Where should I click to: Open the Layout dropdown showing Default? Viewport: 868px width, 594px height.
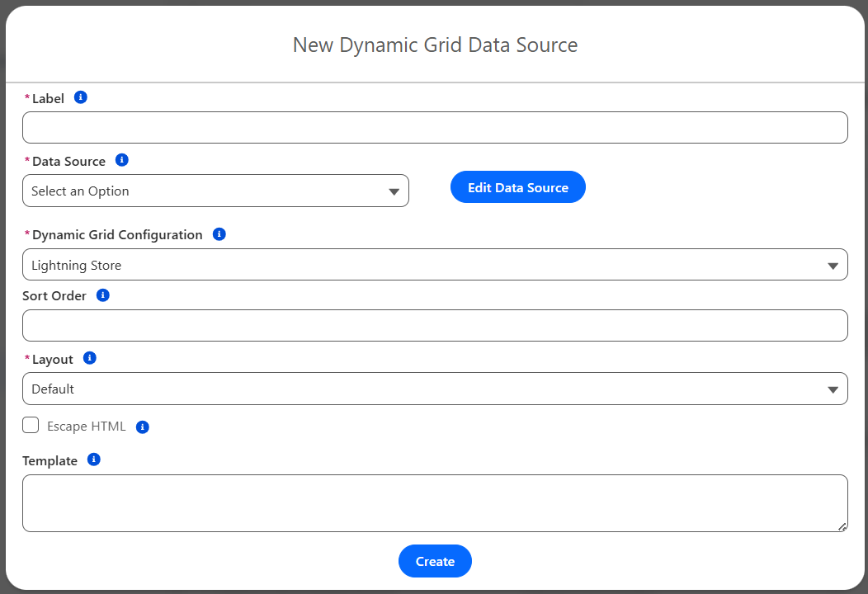[435, 389]
